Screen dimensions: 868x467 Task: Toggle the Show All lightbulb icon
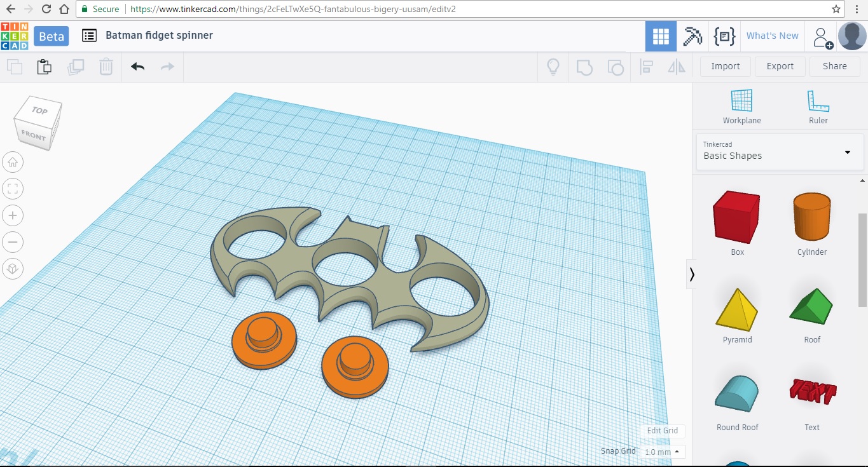click(x=553, y=67)
